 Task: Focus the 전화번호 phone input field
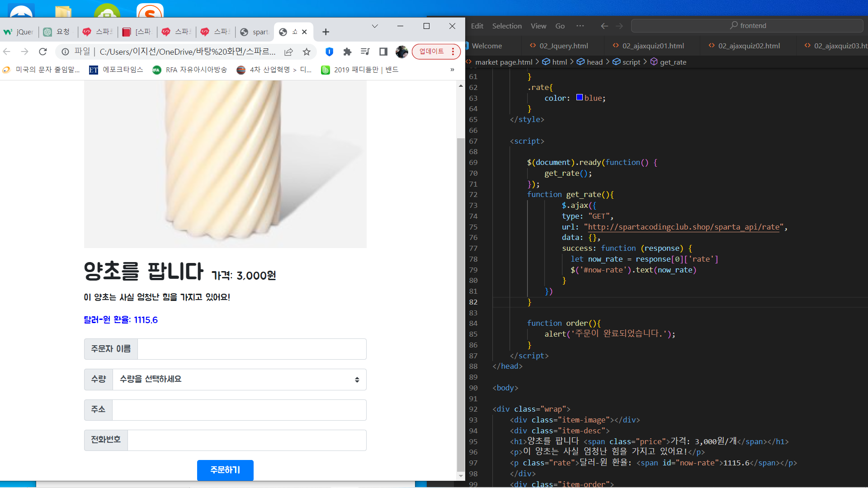tap(247, 440)
